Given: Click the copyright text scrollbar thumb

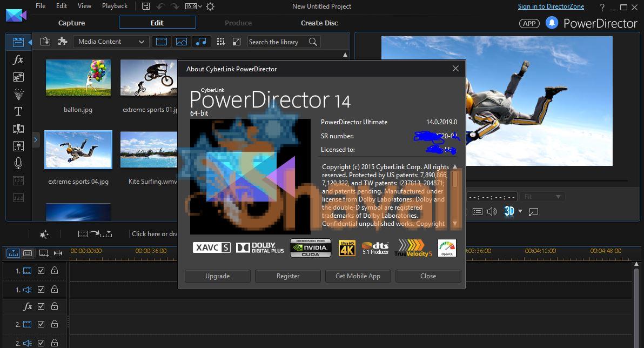Looking at the screenshot, I should 455,179.
